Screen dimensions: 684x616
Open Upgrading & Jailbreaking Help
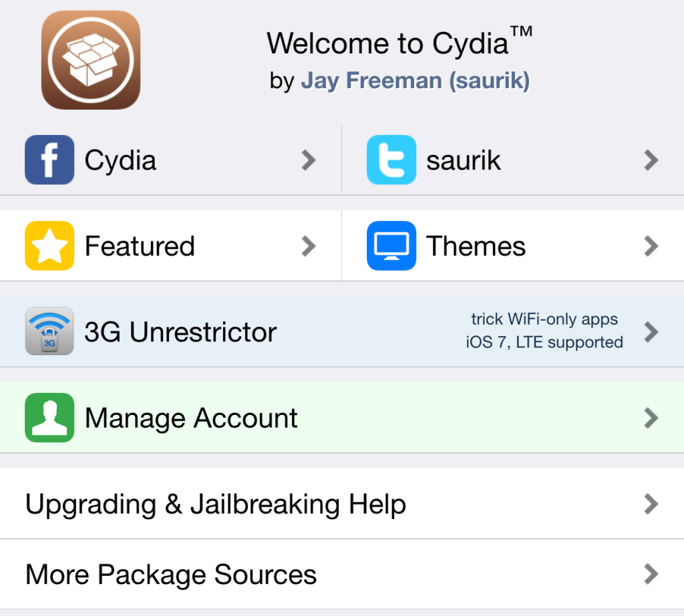pyautogui.click(x=215, y=504)
